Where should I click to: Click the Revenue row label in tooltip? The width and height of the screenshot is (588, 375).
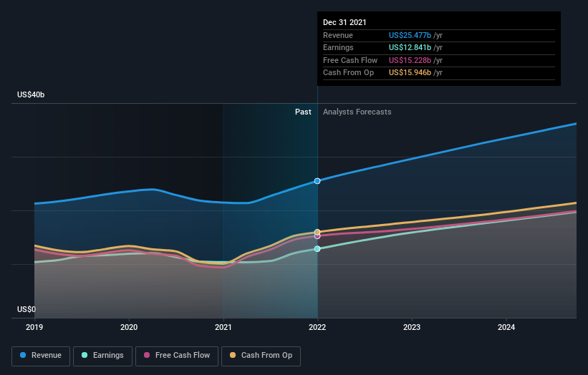(338, 35)
